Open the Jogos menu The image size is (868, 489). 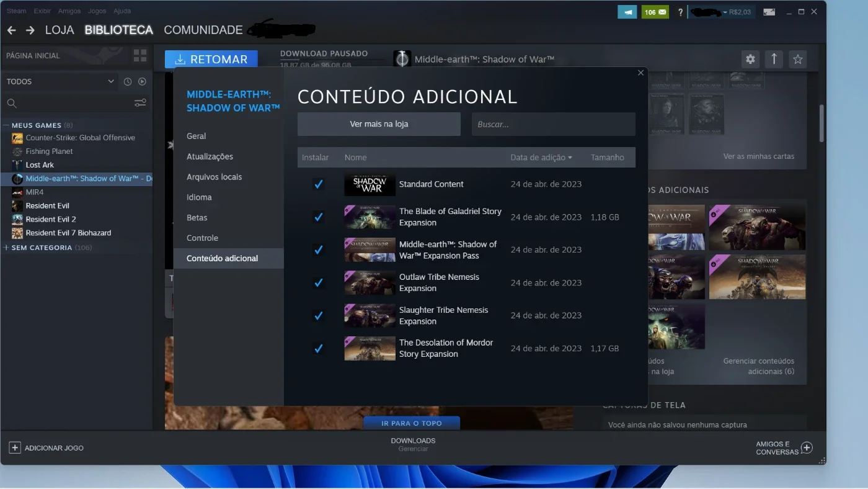pyautogui.click(x=97, y=11)
